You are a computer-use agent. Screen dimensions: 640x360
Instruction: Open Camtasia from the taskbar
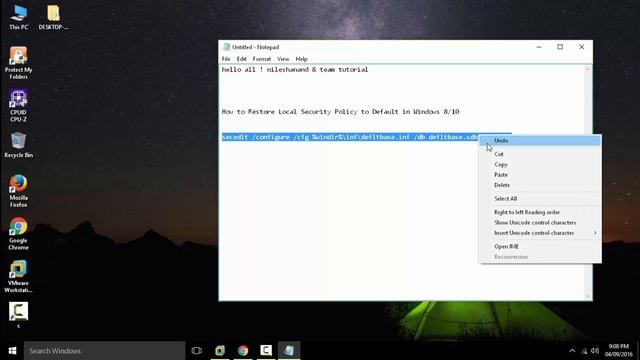[x=266, y=351]
